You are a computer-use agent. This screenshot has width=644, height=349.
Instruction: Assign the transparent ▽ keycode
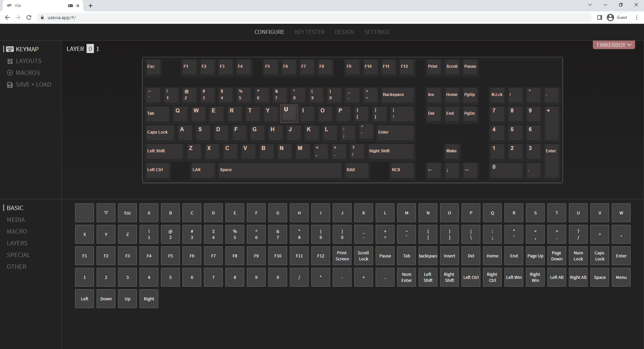point(106,213)
